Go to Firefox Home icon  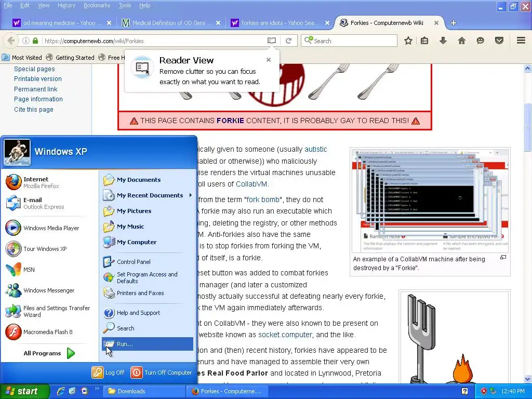pos(461,41)
